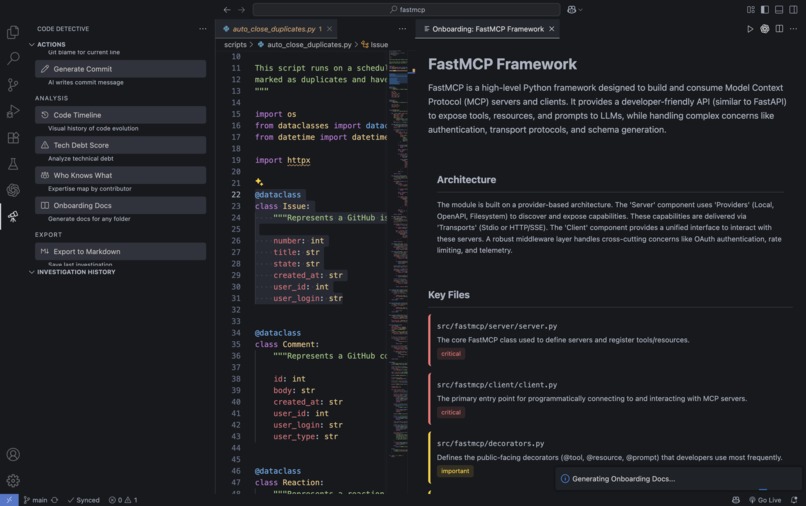Toggle the bottom panel
The width and height of the screenshot is (806, 506).
pos(779,9)
